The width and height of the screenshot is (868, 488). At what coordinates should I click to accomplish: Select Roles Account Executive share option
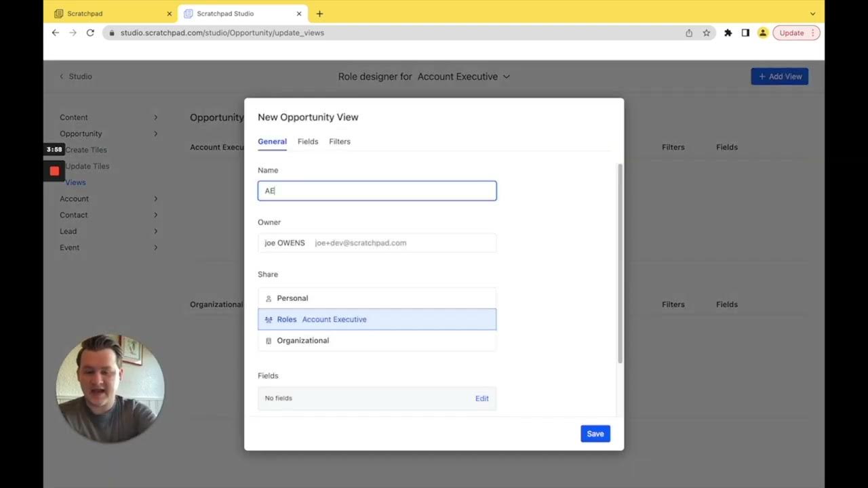pyautogui.click(x=377, y=319)
